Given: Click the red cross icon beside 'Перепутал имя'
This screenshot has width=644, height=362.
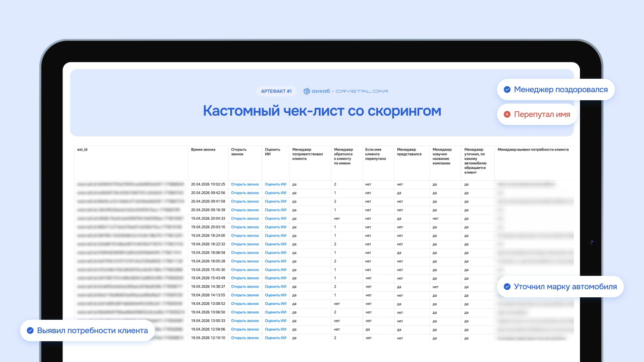Looking at the screenshot, I should 507,114.
